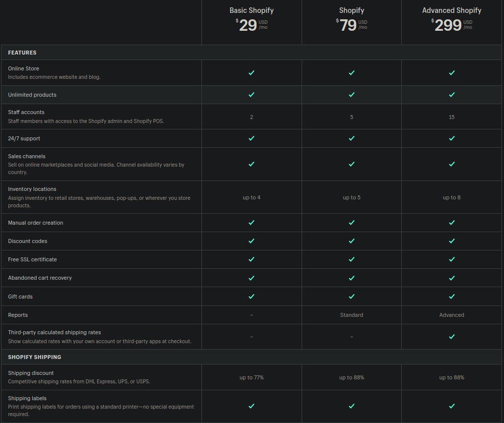This screenshot has width=504, height=423.
Task: Click 'Third-party calculated shipping rates' label
Action: (55, 333)
